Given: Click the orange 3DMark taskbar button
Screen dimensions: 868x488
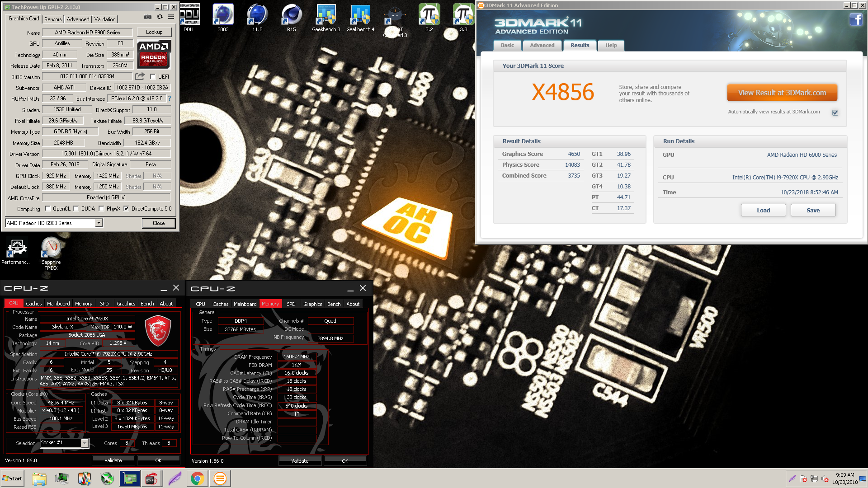Looking at the screenshot, I should tap(220, 479).
